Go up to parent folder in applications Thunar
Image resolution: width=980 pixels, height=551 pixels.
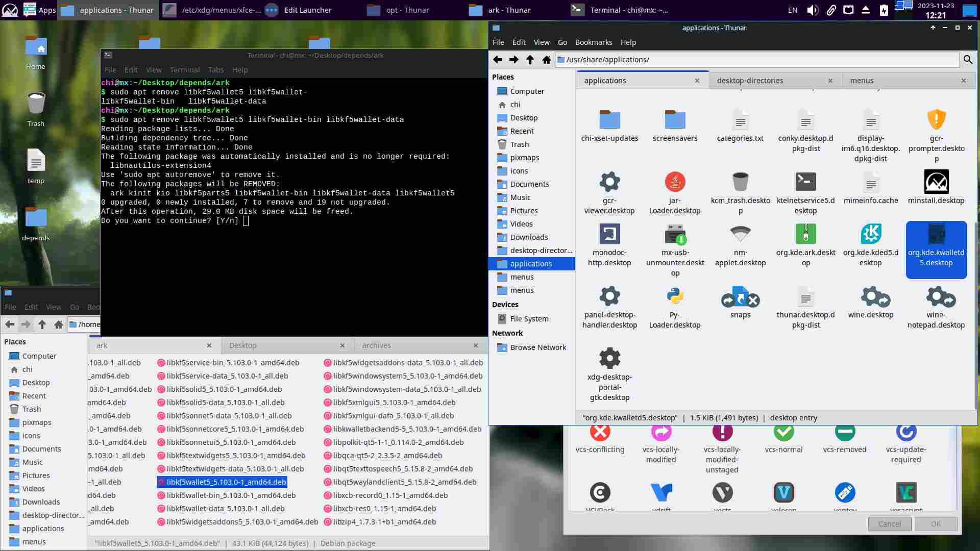tap(530, 60)
